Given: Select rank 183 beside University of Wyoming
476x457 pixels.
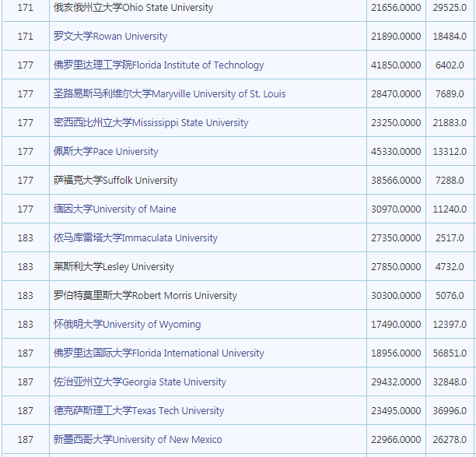Looking at the screenshot, I should click(x=25, y=325).
